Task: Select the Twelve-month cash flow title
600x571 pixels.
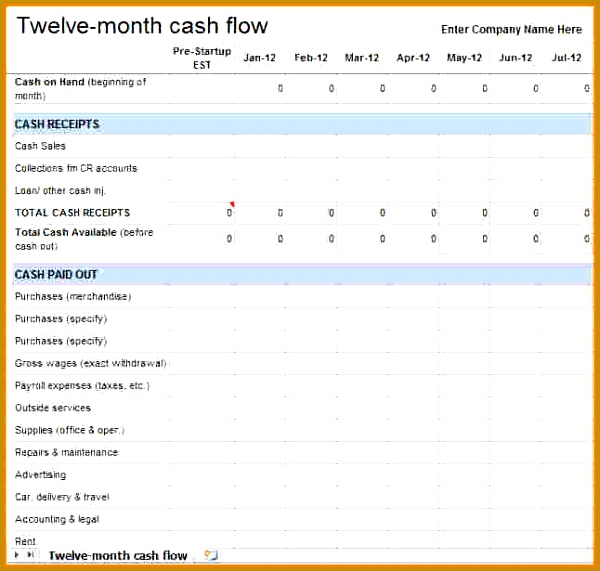Action: coord(142,26)
